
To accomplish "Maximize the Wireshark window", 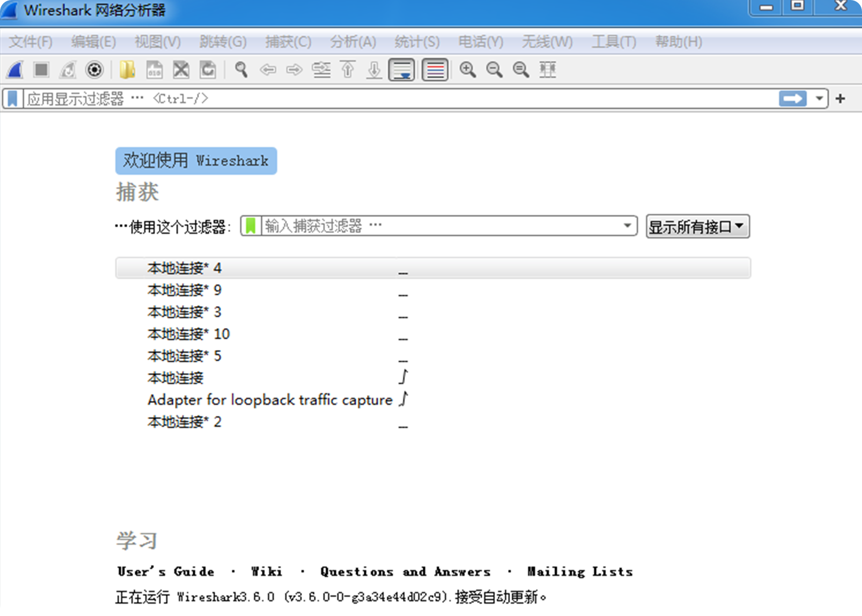I will [x=797, y=7].
